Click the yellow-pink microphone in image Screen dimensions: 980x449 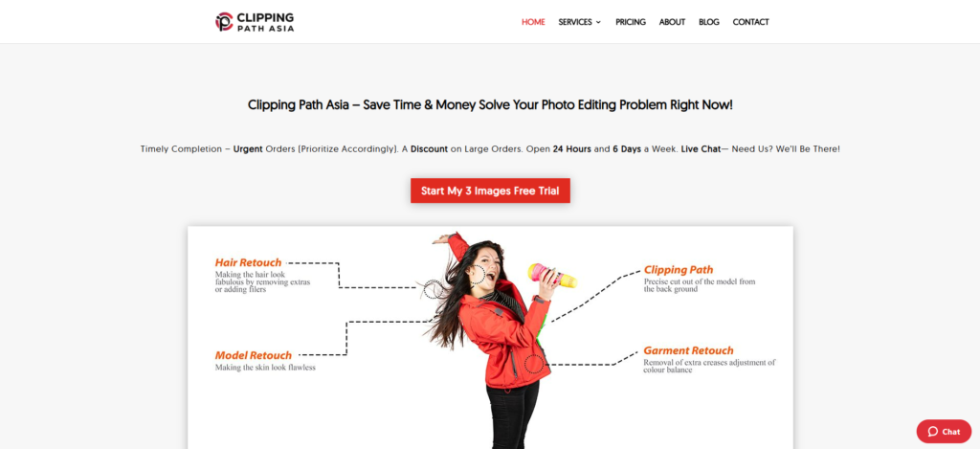click(552, 275)
